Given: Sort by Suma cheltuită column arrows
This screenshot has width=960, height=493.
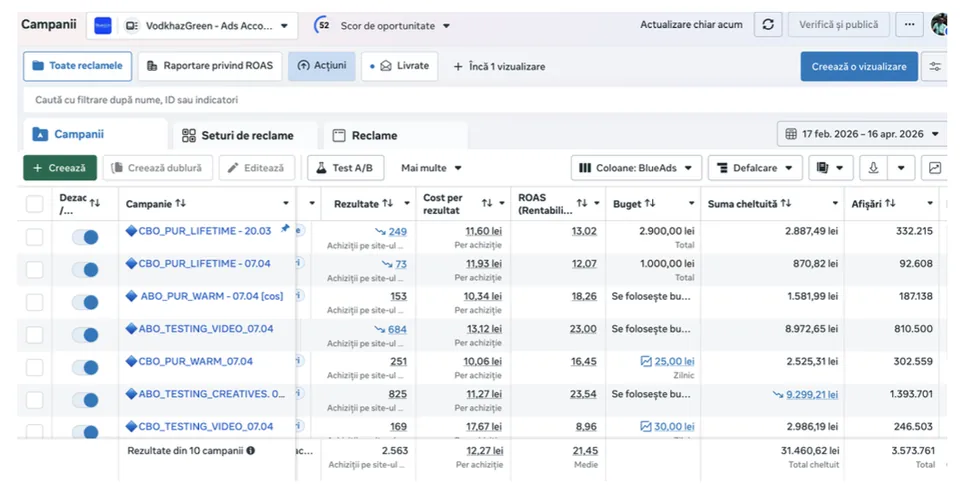Looking at the screenshot, I should click(x=786, y=203).
